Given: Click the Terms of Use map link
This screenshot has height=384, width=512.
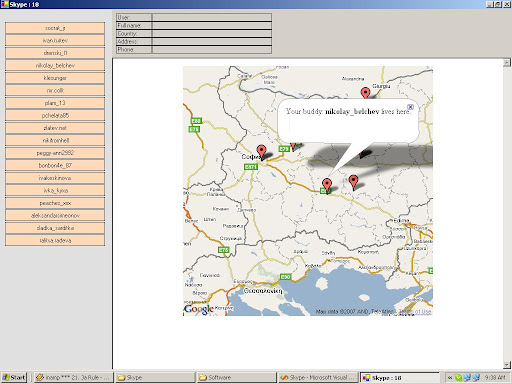Looking at the screenshot, I should [x=415, y=312].
